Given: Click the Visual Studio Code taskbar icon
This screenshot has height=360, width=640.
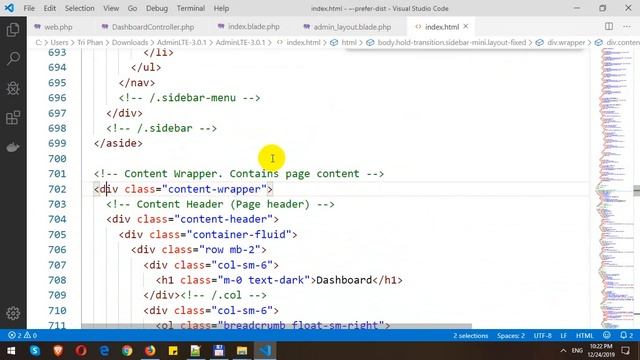Looking at the screenshot, I should coord(265,351).
